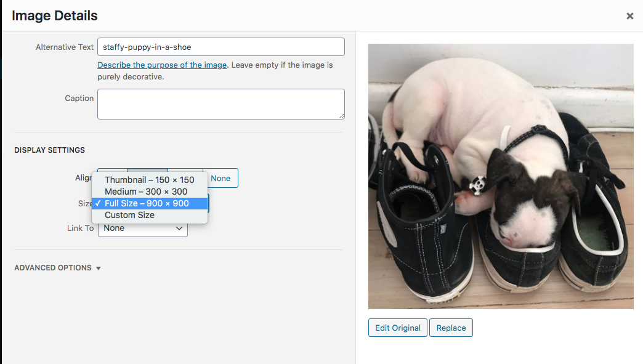Close the Image Details dialog

click(630, 16)
